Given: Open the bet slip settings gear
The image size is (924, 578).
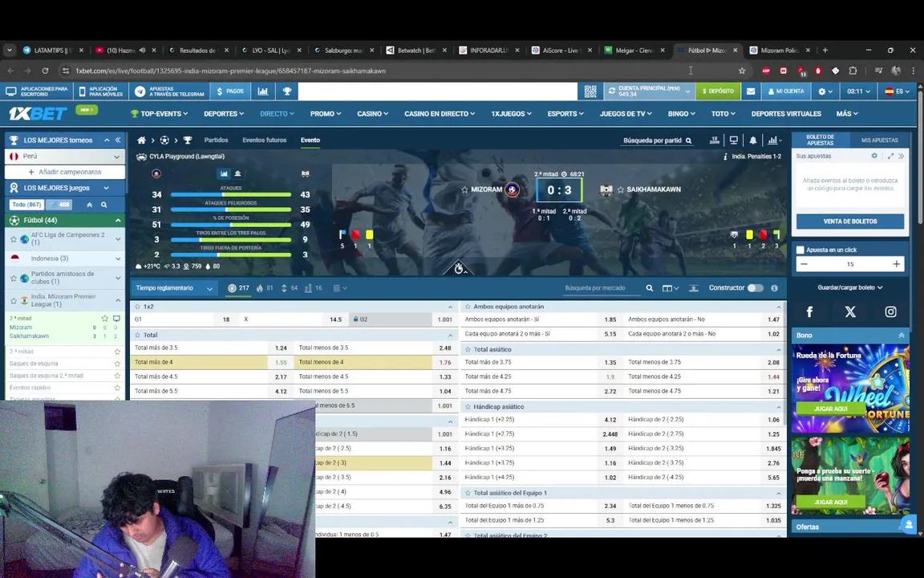Looking at the screenshot, I should click(874, 157).
